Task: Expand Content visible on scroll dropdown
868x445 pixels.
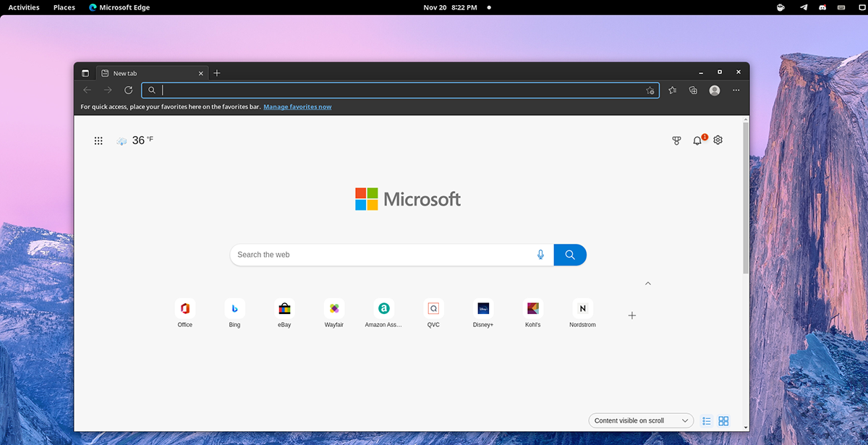Action: (641, 420)
